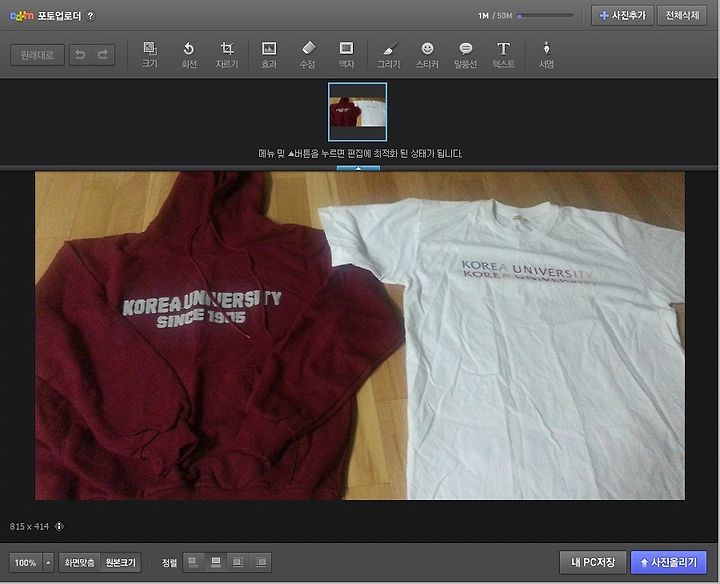Screen dimensions: 720x584
Task: Collapse the thumbnail strip with the ▲ handle
Action: pos(358,168)
